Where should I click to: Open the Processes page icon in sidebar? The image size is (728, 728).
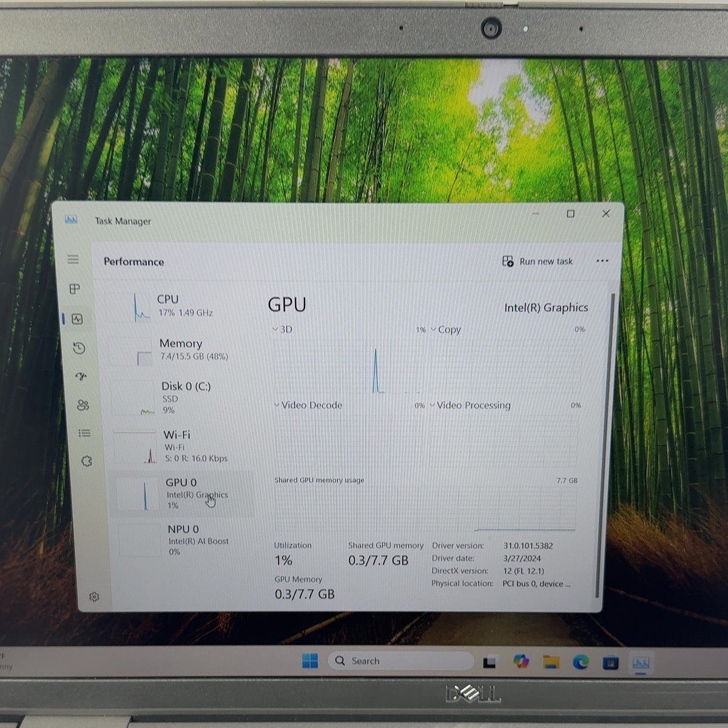(x=75, y=289)
